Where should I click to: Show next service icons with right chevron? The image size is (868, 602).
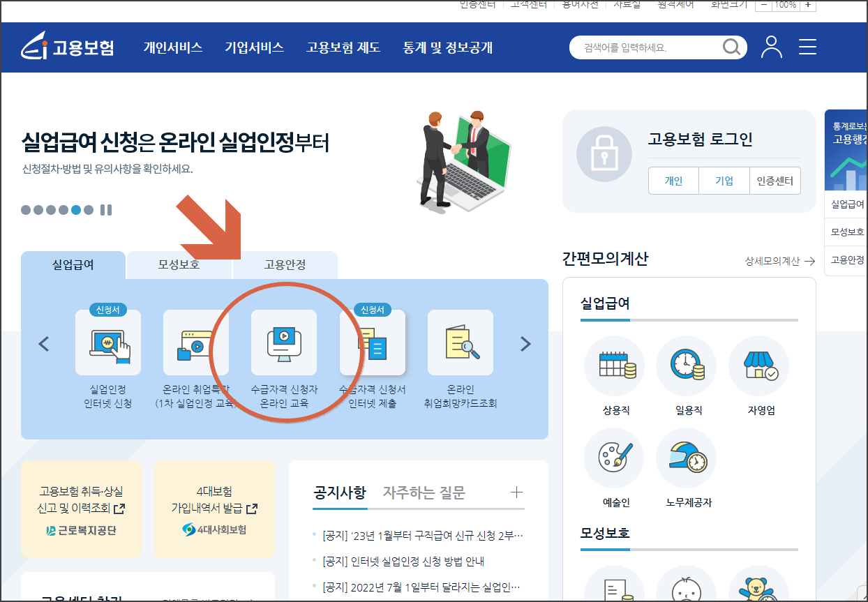click(x=525, y=344)
